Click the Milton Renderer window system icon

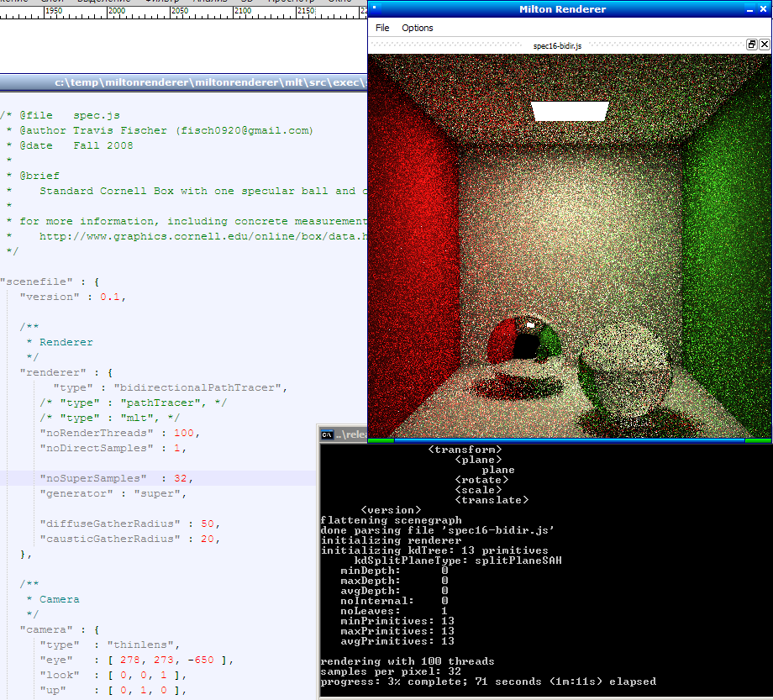click(x=375, y=9)
